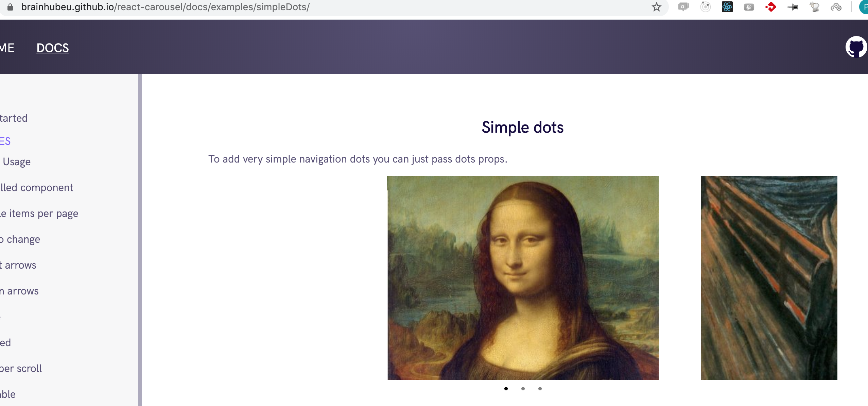Open the GitHub octocat repository link
Image resolution: width=868 pixels, height=406 pixels.
click(x=856, y=47)
